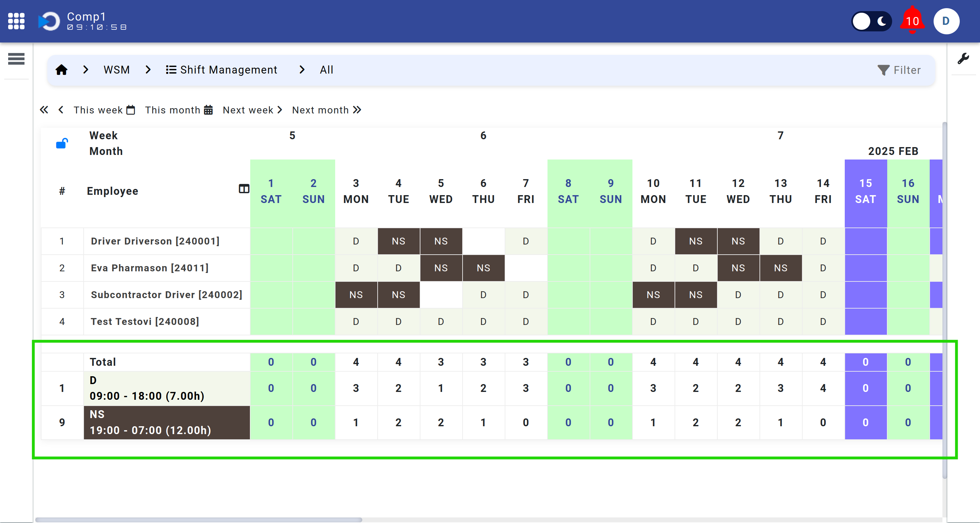This screenshot has height=523, width=980.
Task: Click Subcontractor Driver's NS shift on 3 MON
Action: pos(356,295)
